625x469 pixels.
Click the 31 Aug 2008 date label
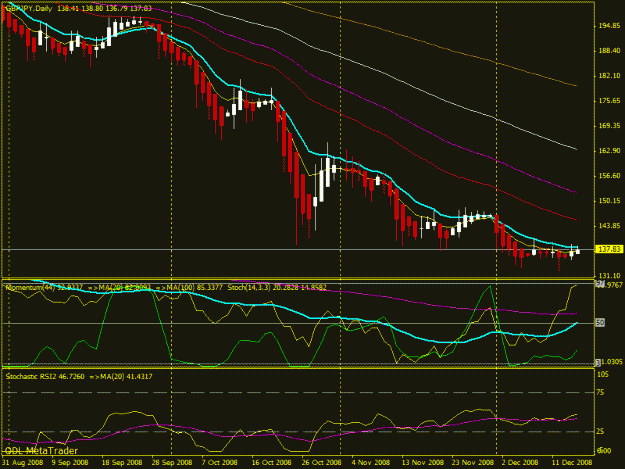[x=22, y=463]
